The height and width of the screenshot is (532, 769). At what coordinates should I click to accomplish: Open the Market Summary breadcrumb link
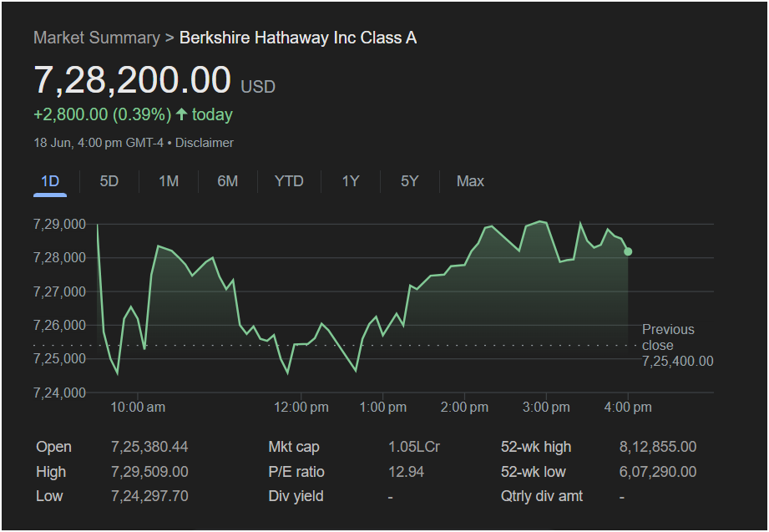point(97,38)
